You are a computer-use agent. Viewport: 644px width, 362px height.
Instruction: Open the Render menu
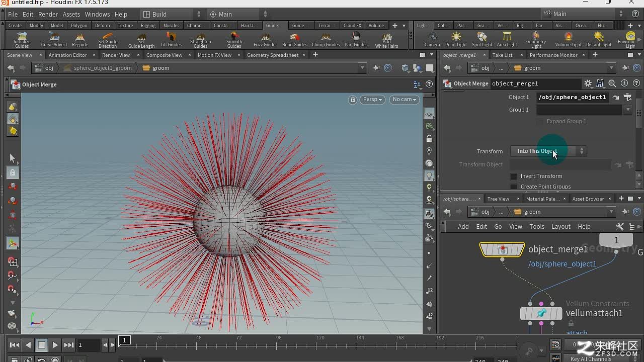48,14
